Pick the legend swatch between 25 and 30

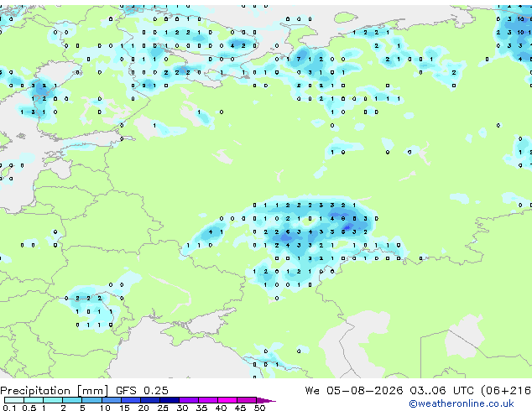tap(170, 400)
